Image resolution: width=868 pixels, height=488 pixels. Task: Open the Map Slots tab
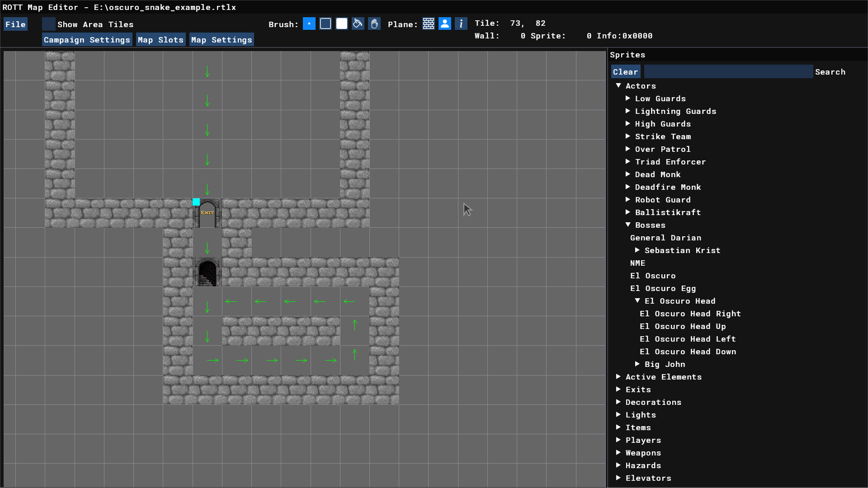(160, 40)
